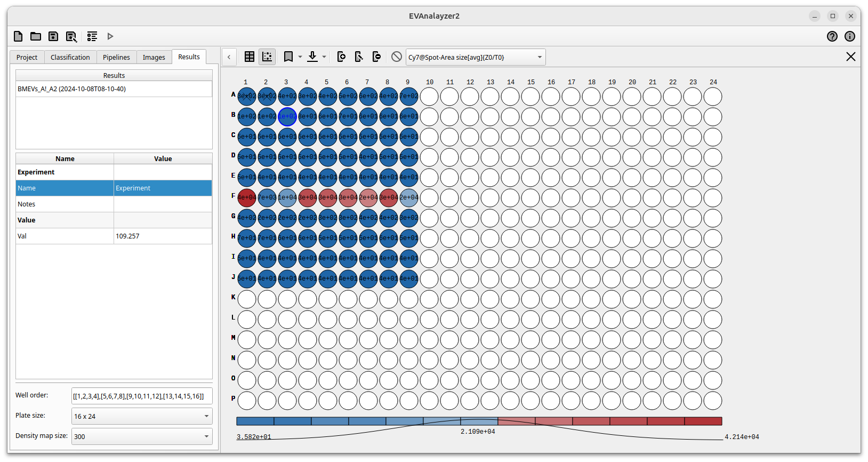Click the export download icon
868x462 pixels.
(x=312, y=57)
